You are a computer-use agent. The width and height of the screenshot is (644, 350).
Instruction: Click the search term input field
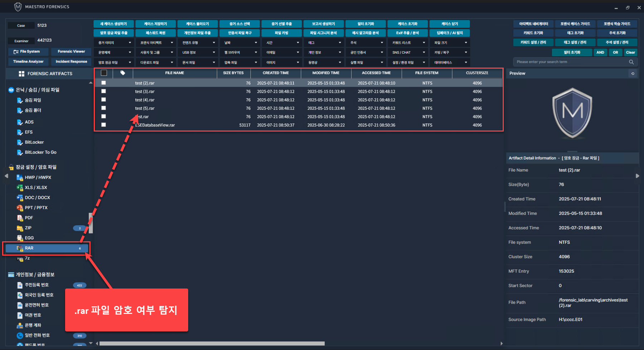coord(571,62)
